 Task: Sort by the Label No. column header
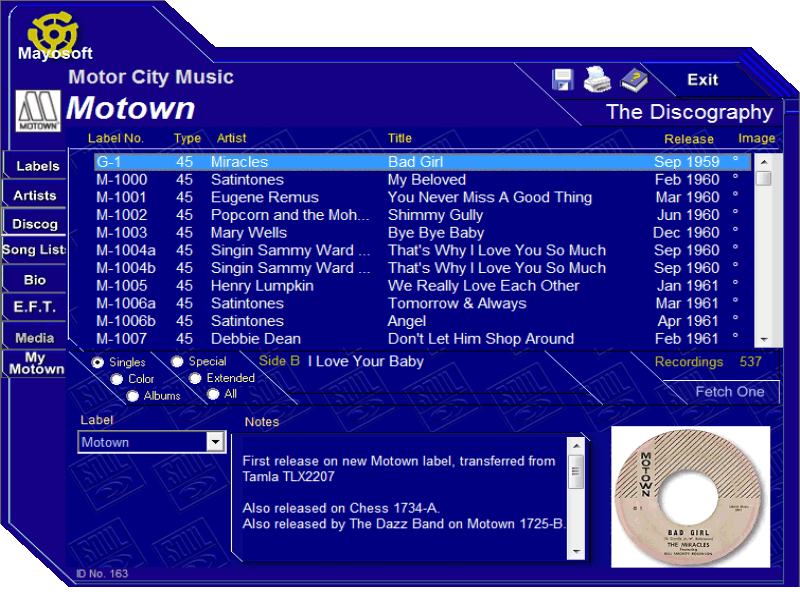pyautogui.click(x=116, y=138)
